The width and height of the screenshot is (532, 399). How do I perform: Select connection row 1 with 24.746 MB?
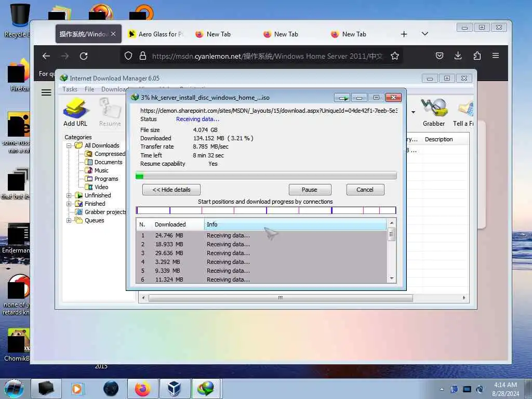261,235
